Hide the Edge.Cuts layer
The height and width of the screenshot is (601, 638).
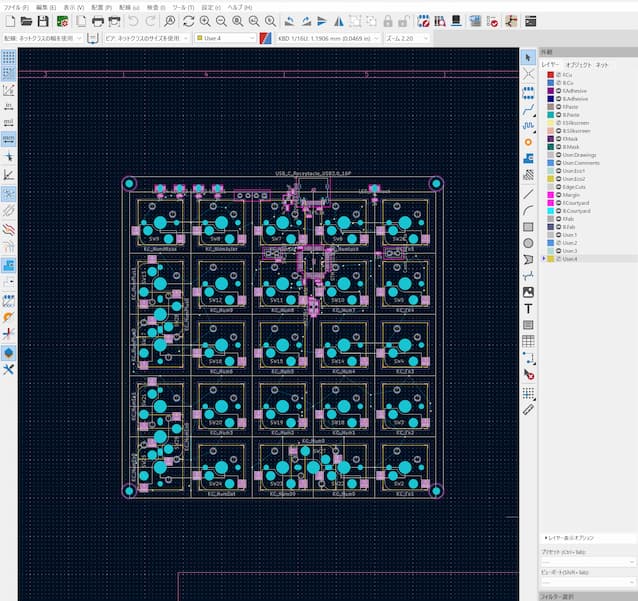[x=558, y=186]
